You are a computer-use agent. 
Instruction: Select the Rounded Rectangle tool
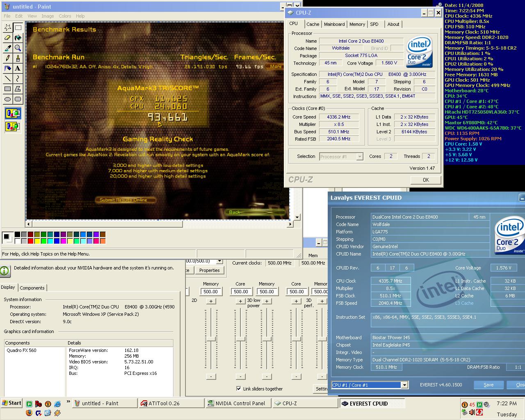18,99
